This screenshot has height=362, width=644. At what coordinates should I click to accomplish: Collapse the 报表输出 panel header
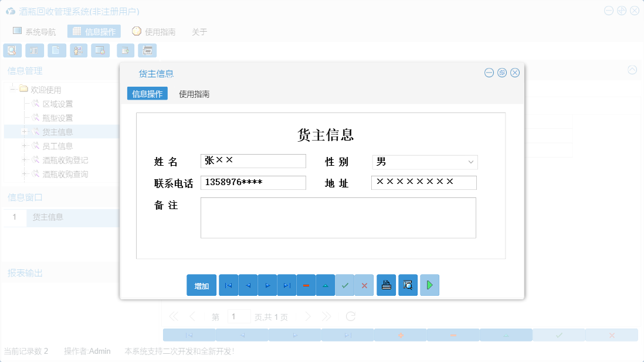(x=23, y=272)
